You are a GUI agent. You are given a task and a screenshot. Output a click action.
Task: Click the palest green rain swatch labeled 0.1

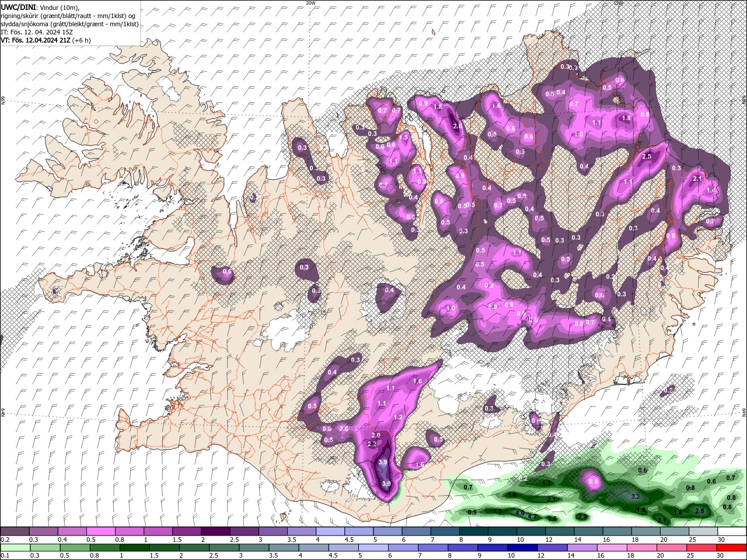[15, 548]
